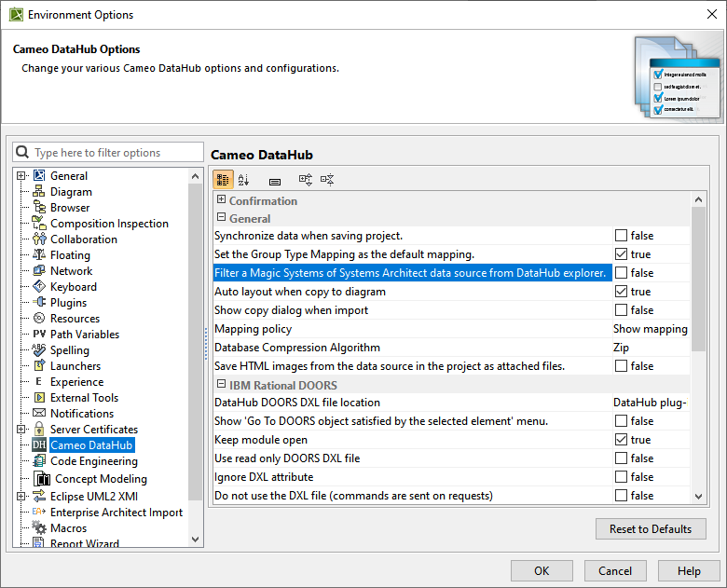This screenshot has width=727, height=588.
Task: Uncheck Set the Group Type Mapping default
Action: 621,254
